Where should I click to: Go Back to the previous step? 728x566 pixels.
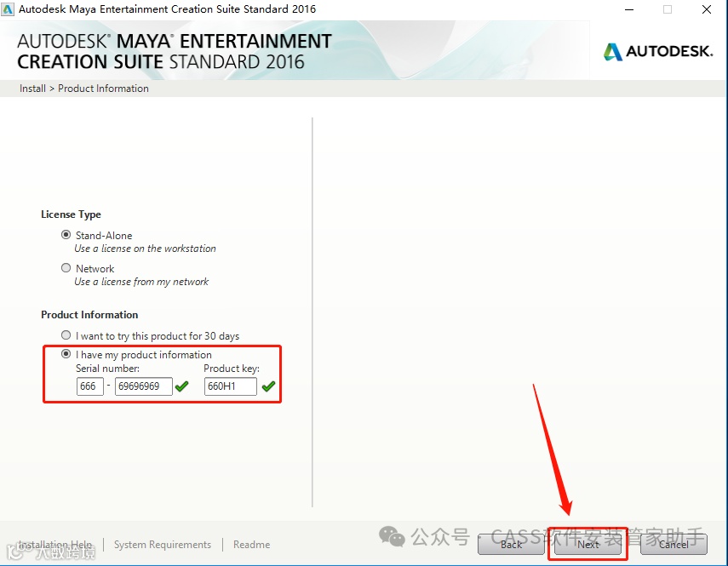[511, 544]
